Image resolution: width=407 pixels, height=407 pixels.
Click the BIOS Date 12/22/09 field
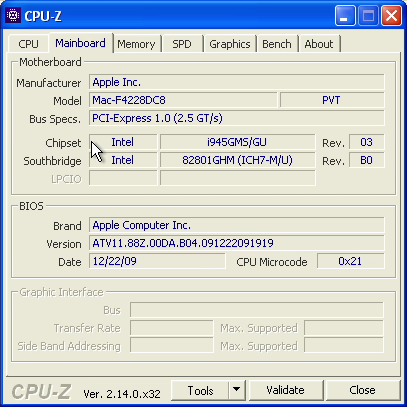pyautogui.click(x=157, y=261)
